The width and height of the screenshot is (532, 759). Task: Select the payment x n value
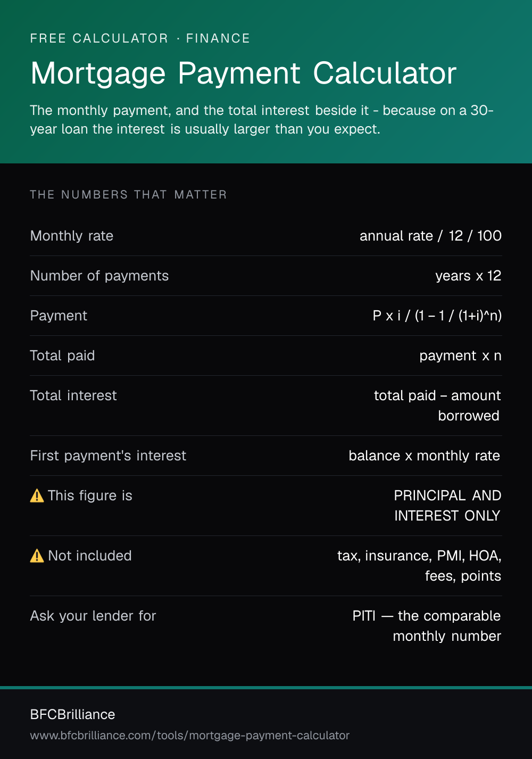(461, 356)
